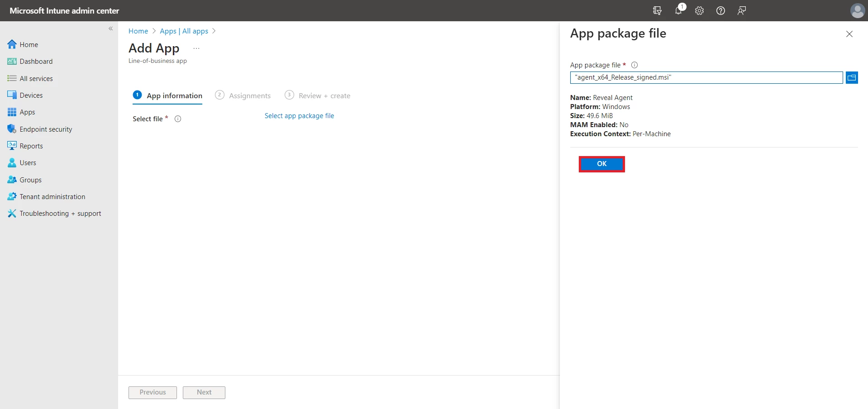Switch to the Assignments step tab
The image size is (868, 409).
(243, 95)
